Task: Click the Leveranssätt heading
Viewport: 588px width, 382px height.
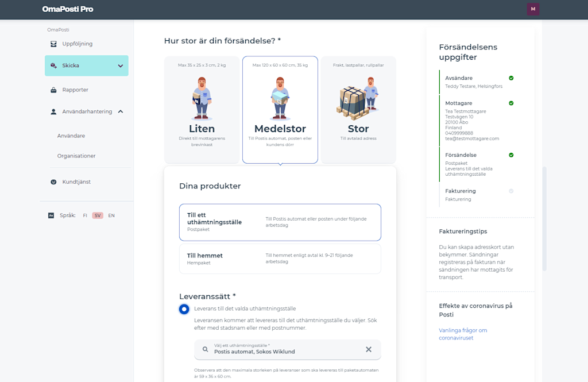Action: coord(207,296)
